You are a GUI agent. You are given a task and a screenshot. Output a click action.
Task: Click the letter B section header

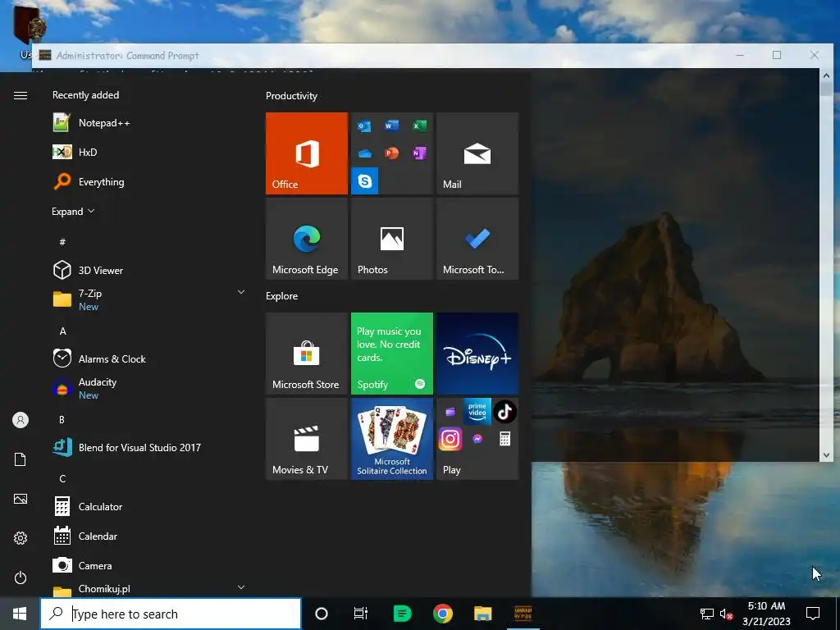pos(62,419)
